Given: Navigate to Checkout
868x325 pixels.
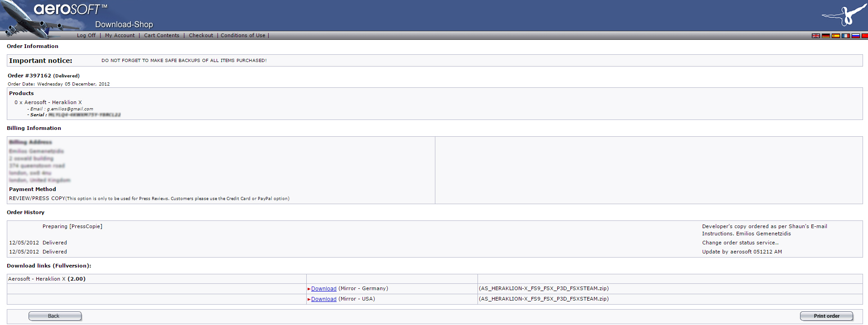Looking at the screenshot, I should (x=201, y=35).
